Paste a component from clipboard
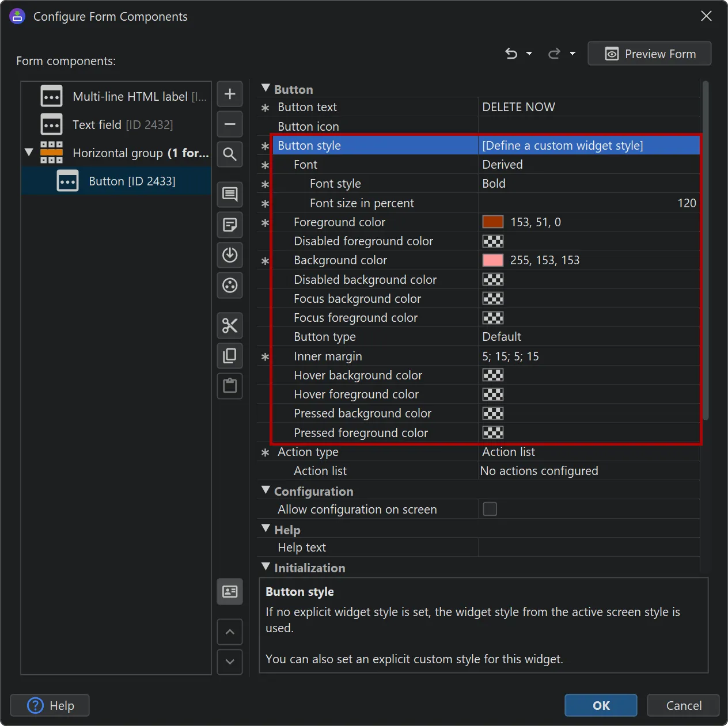728x726 pixels. (230, 386)
